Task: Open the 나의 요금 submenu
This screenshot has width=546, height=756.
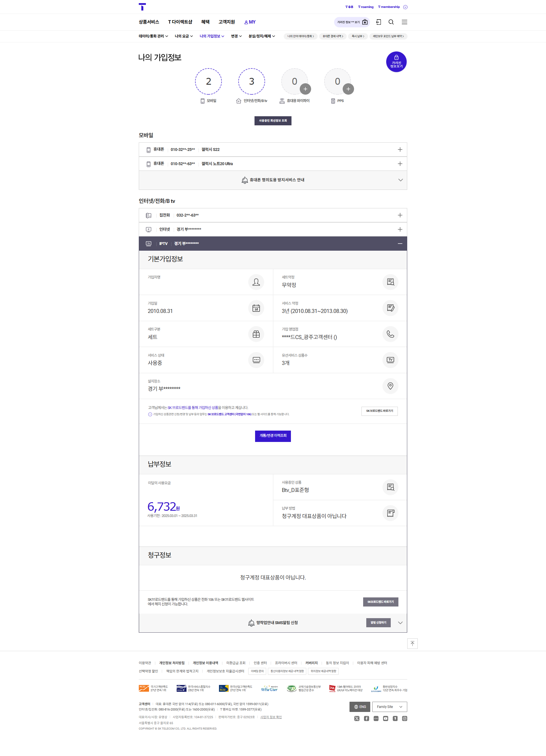Action: click(183, 36)
